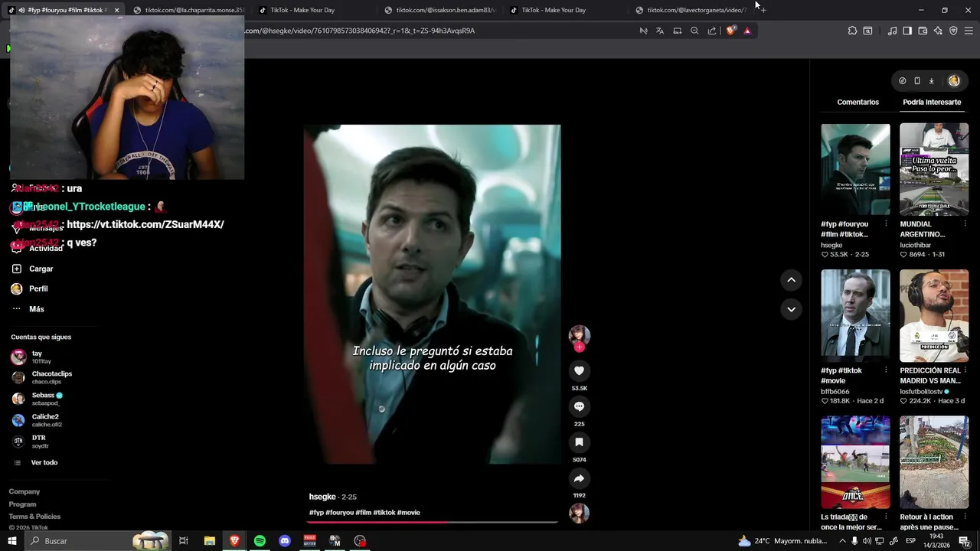Open the TikTok coins icon at top right
Viewport: 980px width, 551px height.
902,80
